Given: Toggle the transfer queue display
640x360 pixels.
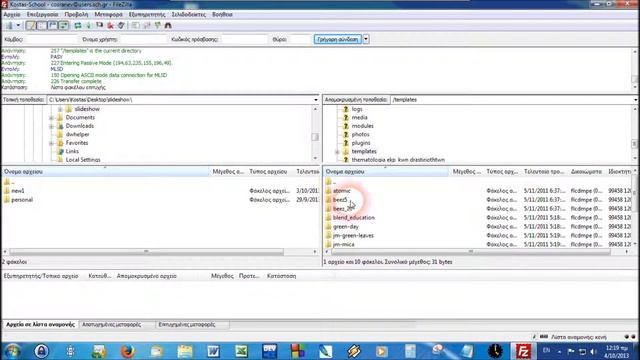Looking at the screenshot, I should tap(64, 25).
